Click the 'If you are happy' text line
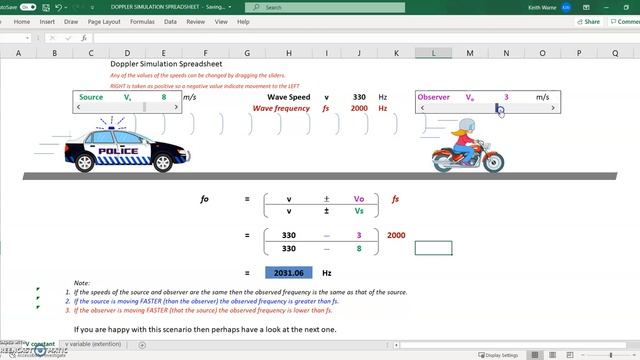 pyautogui.click(x=205, y=329)
